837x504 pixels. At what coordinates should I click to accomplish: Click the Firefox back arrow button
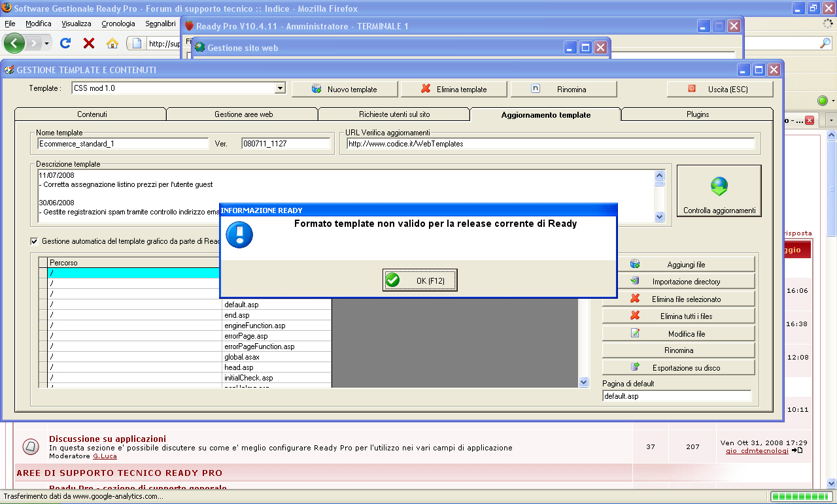click(14, 43)
